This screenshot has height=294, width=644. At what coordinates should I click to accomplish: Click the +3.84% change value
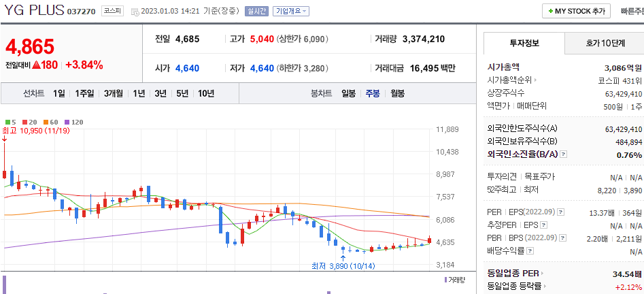[84, 65]
